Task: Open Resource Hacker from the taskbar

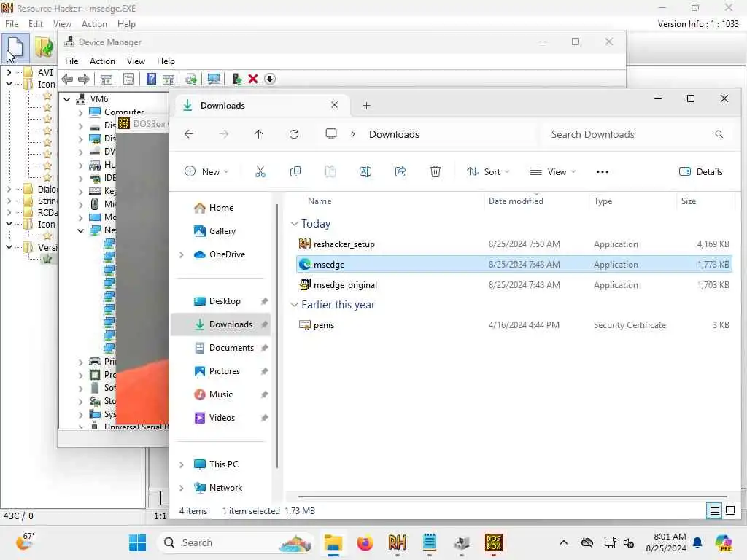Action: point(398,542)
